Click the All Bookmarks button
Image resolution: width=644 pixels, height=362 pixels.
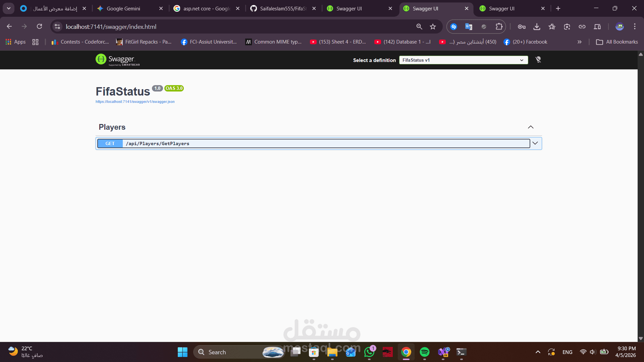tap(617, 42)
